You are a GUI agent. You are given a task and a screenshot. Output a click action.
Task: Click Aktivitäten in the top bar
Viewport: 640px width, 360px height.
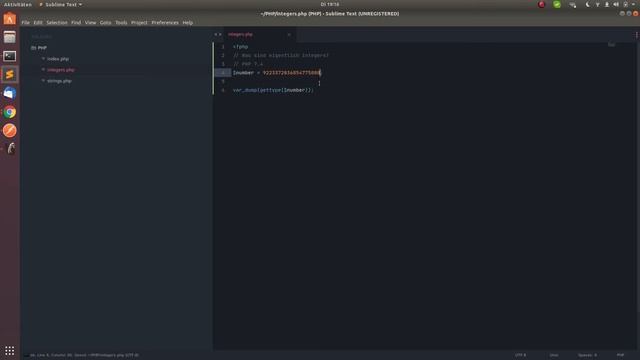18,4
